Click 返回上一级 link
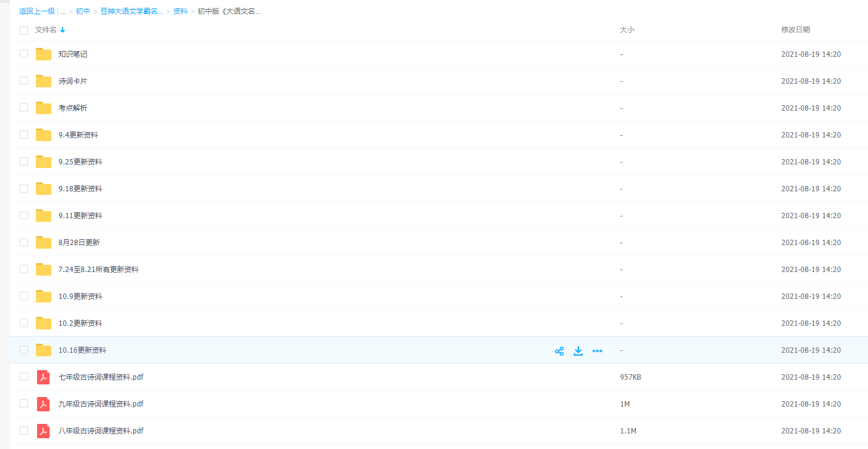Viewport: 868px width, 449px height. coord(37,11)
